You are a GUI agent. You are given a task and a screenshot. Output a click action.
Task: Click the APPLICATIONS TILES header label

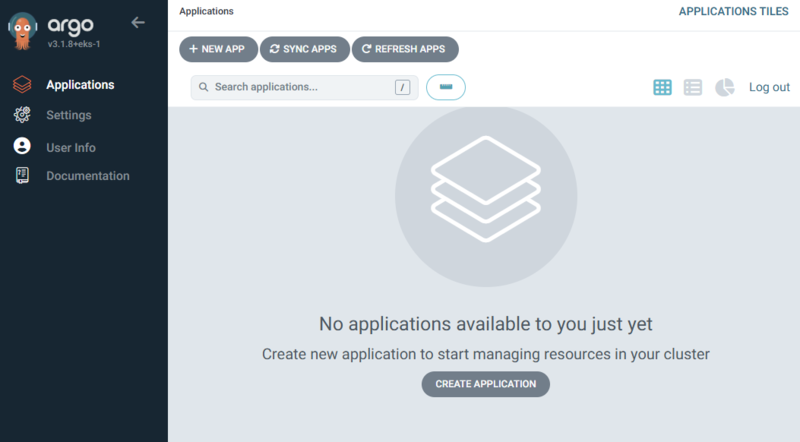[733, 11]
